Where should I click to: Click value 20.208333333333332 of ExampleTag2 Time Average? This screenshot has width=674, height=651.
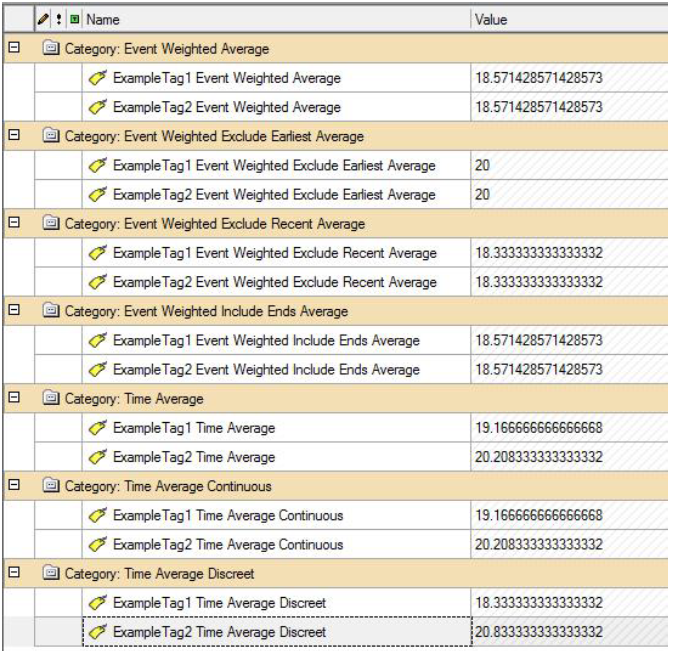tap(539, 457)
